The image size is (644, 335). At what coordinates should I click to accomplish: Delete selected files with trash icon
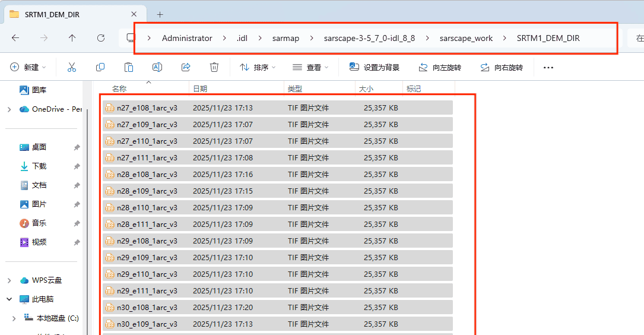tap(214, 67)
